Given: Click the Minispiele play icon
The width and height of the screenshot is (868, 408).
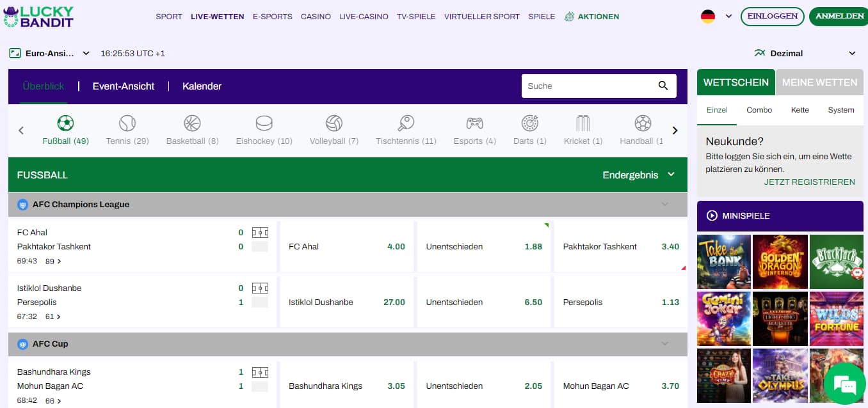Looking at the screenshot, I should click(x=712, y=216).
